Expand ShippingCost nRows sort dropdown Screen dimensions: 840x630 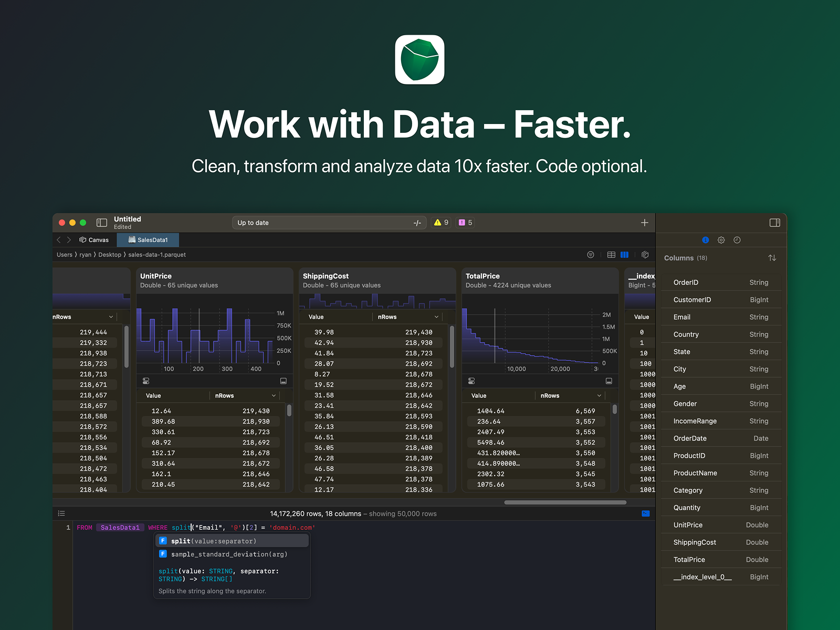[436, 317]
